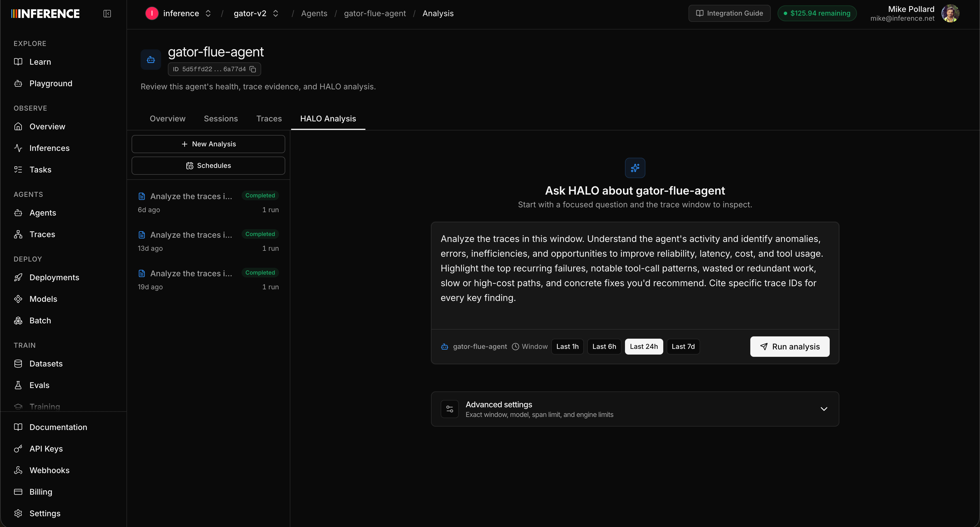Switch to the agent Traces tab

point(269,119)
